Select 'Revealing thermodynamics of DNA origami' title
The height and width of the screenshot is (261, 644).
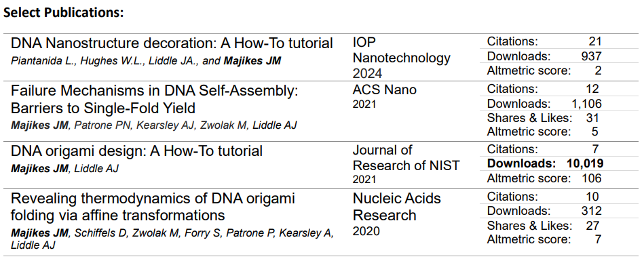tap(153, 207)
